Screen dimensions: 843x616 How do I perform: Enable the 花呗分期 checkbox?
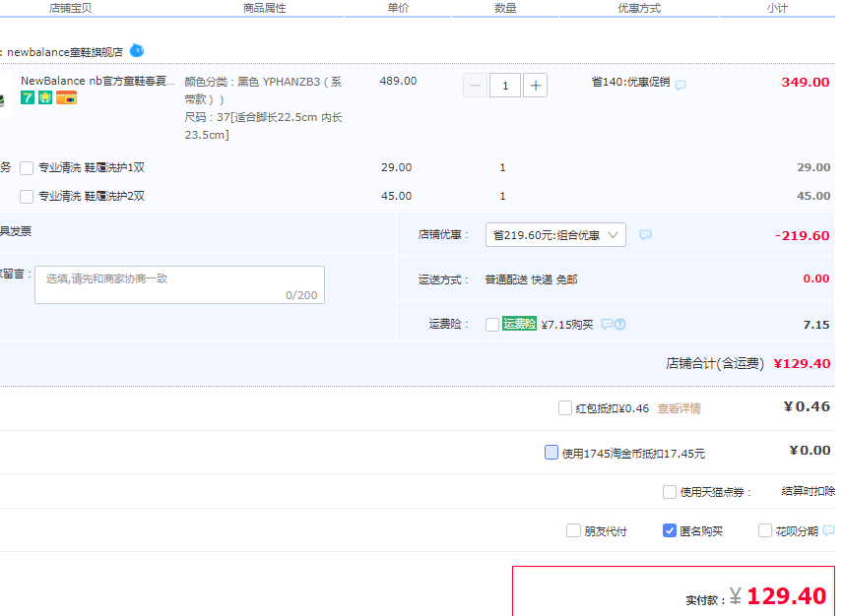(765, 530)
